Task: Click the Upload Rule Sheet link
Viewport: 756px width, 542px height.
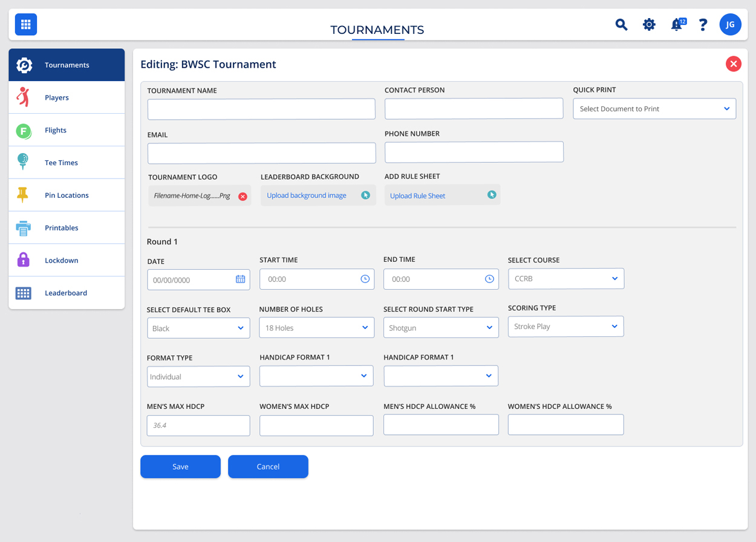Action: coord(417,196)
